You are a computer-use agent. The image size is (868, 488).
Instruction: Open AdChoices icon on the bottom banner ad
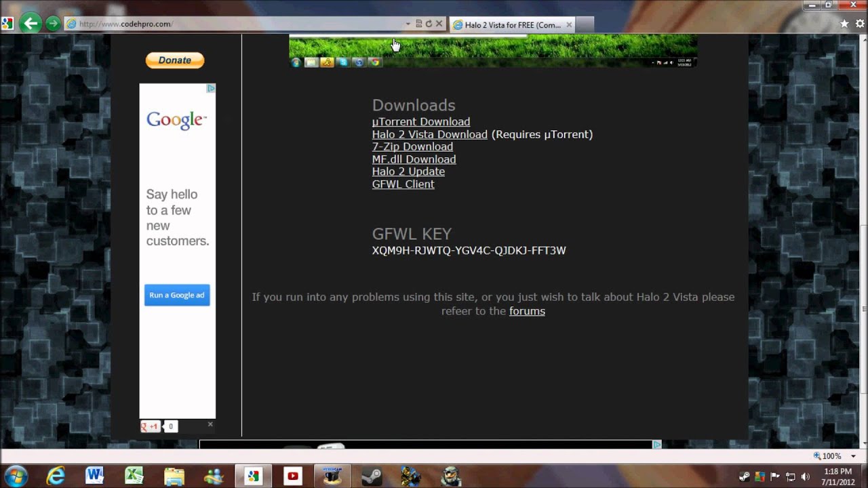656,445
